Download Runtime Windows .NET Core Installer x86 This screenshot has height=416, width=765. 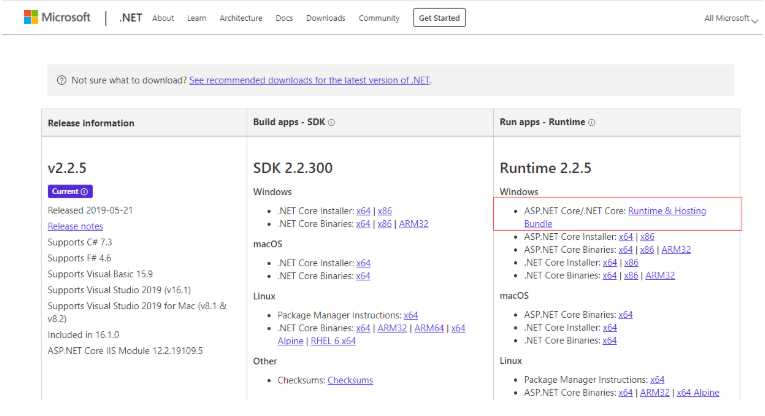(x=631, y=262)
